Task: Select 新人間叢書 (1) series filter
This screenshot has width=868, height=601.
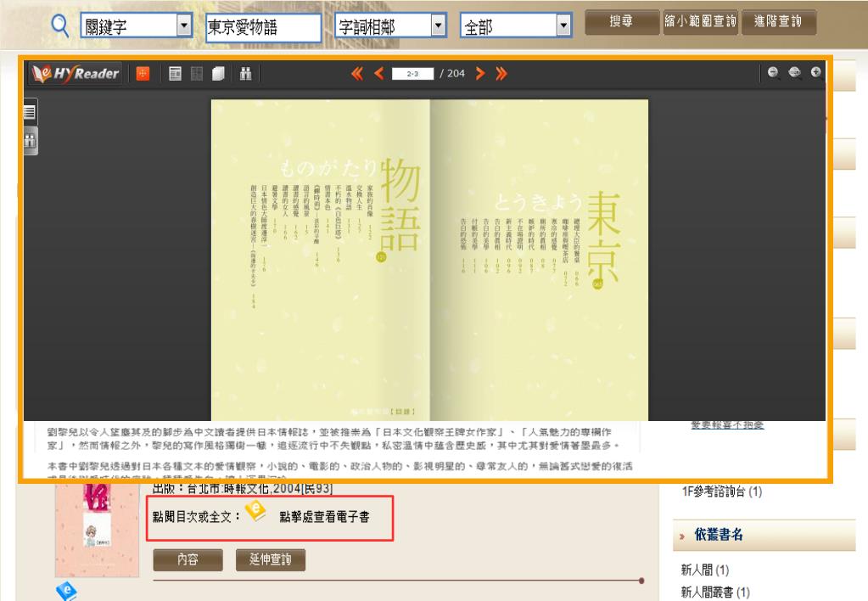Action: click(715, 592)
